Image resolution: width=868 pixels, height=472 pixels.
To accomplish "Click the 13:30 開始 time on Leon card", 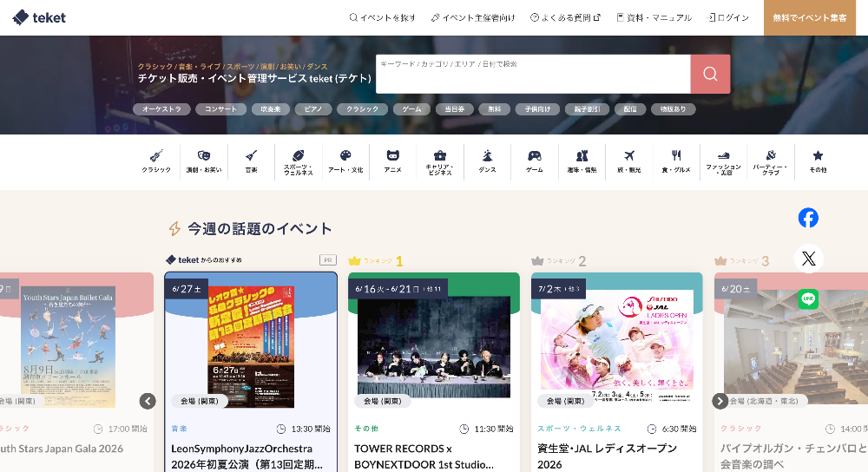I will tap(303, 429).
